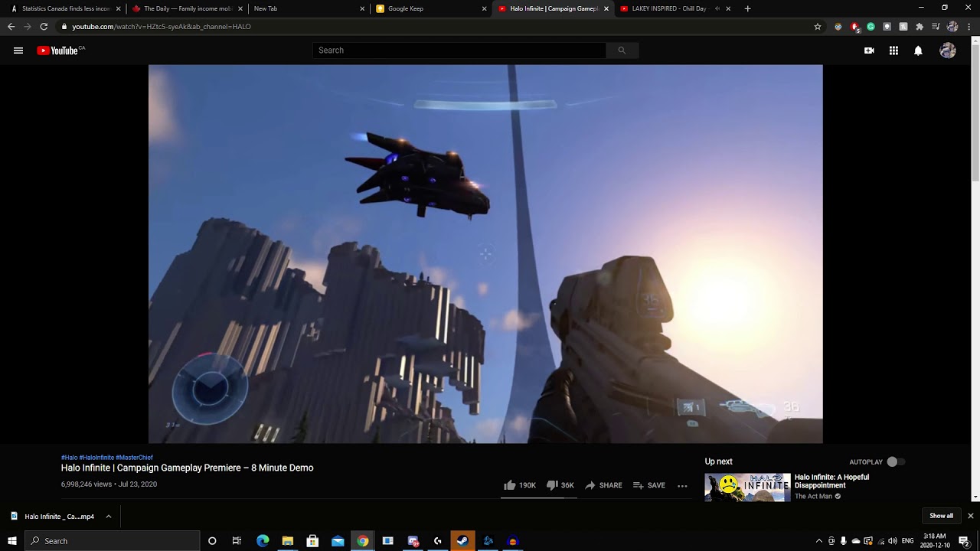The image size is (980, 551).
Task: Open the Hopeful Disappointment video thumbnail
Action: 747,487
